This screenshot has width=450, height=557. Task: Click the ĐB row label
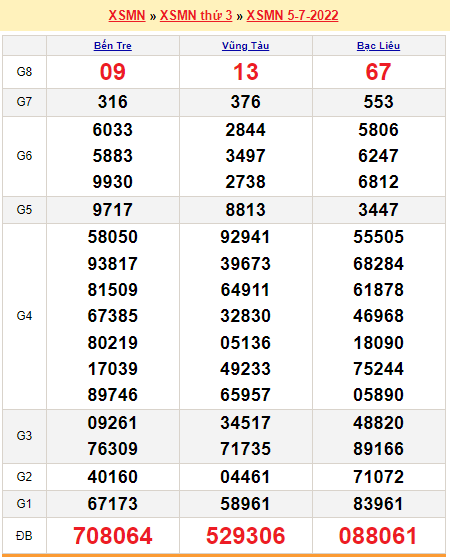[x=24, y=536]
